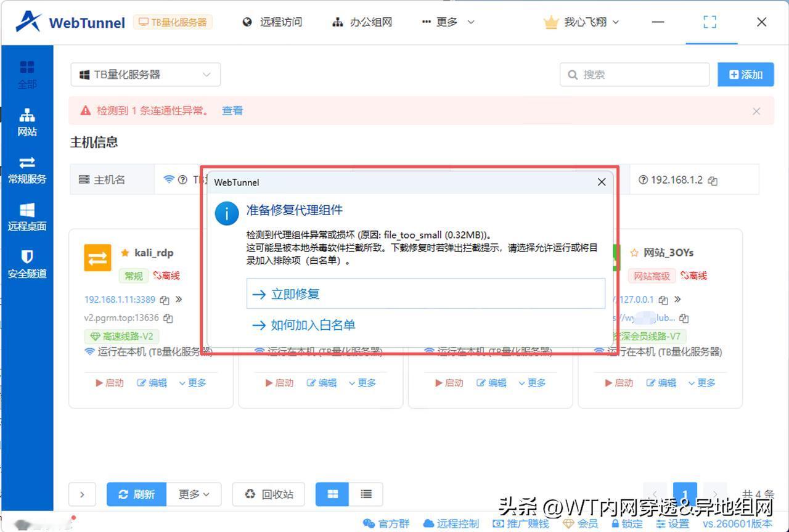Viewport: 789px width, 532px height.
Task: Click the 高速线路-V2 line tag
Action: (x=121, y=336)
